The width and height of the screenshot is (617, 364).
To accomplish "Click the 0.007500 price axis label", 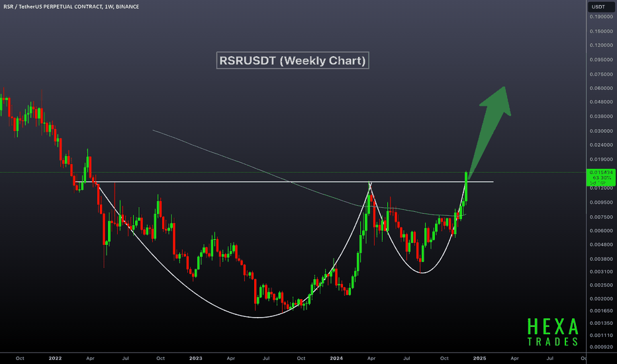I will tap(601, 217).
